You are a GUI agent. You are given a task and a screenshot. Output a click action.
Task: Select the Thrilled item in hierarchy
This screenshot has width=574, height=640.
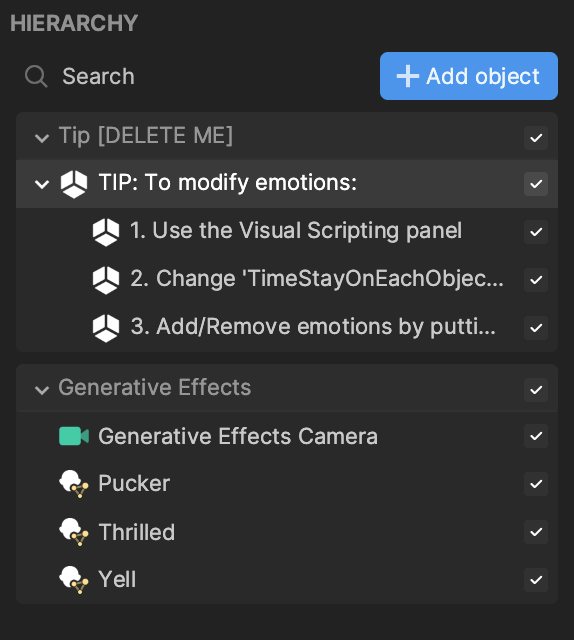click(x=287, y=532)
